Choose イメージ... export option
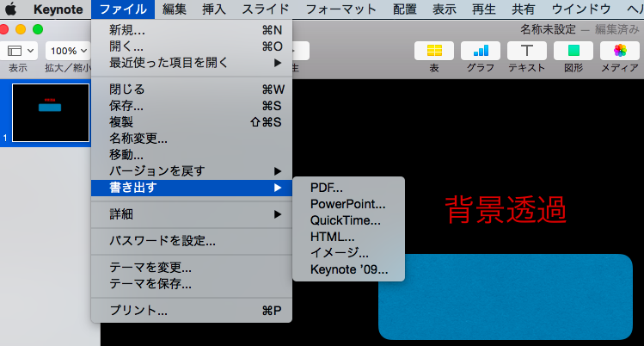The width and height of the screenshot is (644, 346). coord(339,253)
